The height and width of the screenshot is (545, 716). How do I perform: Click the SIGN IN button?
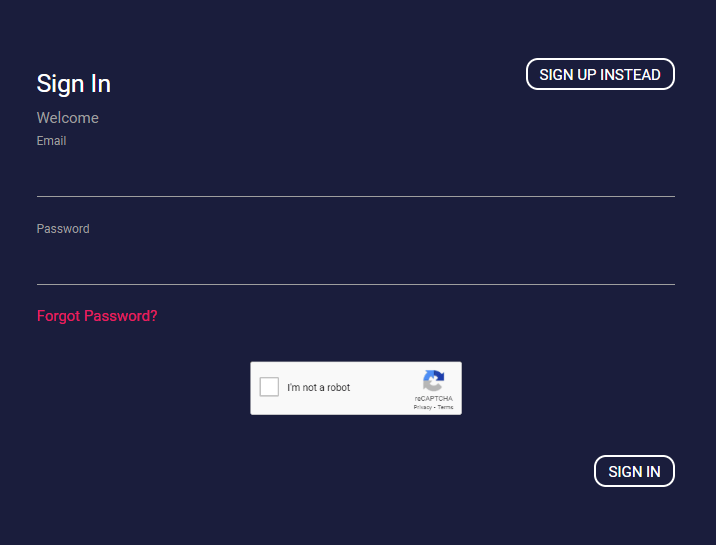(634, 471)
